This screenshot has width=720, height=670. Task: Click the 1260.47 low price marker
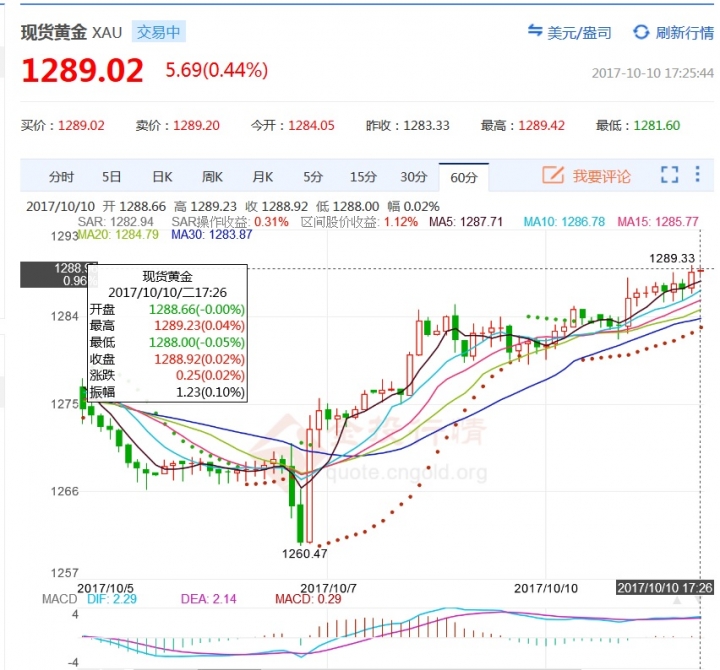[x=305, y=552]
